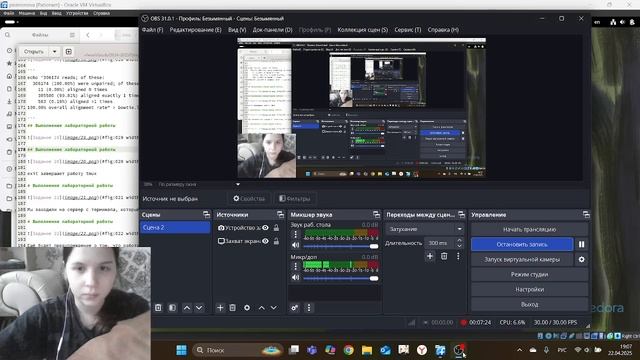The width and height of the screenshot is (640, 360).
Task: Pause the recording
Action: (x=582, y=244)
